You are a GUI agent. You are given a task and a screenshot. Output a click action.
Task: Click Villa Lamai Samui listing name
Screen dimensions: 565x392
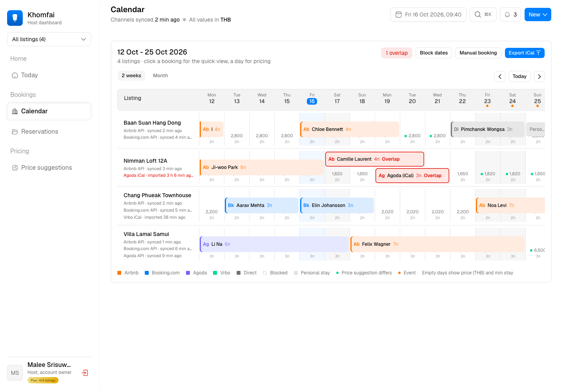[x=146, y=234]
